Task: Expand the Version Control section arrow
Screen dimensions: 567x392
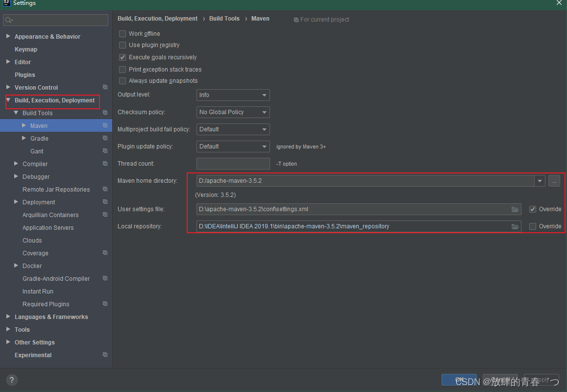Action: (8, 87)
